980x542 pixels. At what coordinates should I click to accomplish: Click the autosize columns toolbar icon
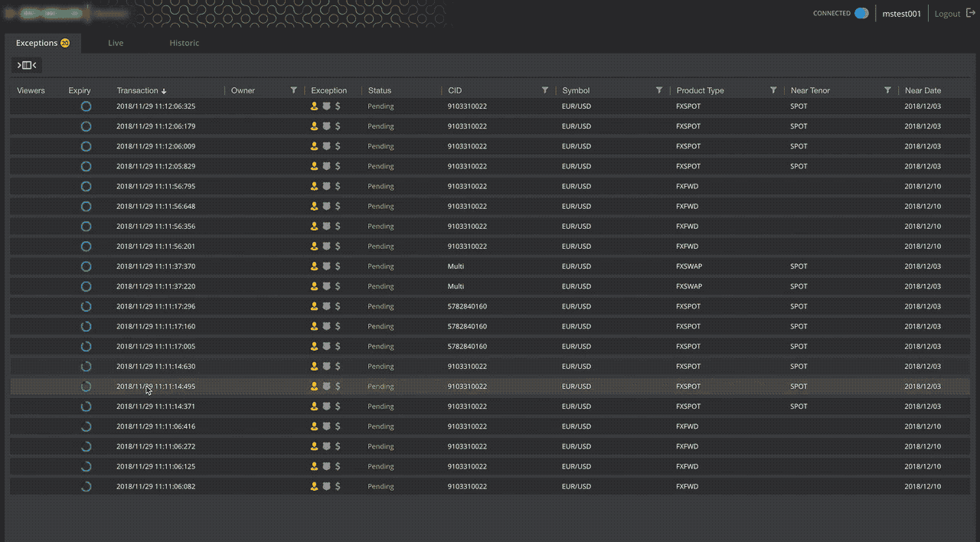(27, 65)
